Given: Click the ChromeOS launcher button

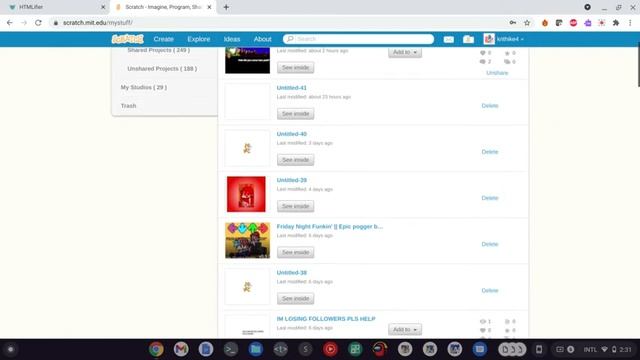Looking at the screenshot, I should click(11, 349).
